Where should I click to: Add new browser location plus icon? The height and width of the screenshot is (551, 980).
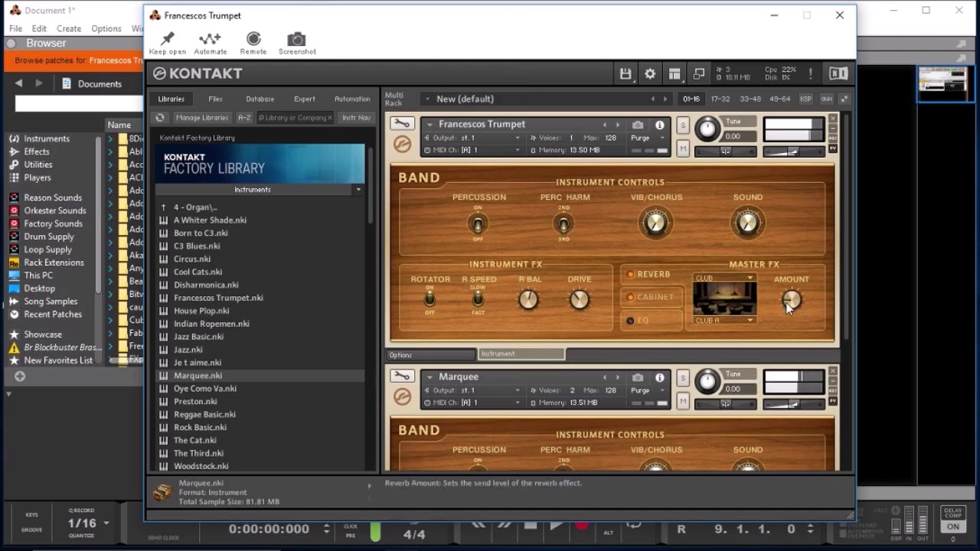(20, 376)
